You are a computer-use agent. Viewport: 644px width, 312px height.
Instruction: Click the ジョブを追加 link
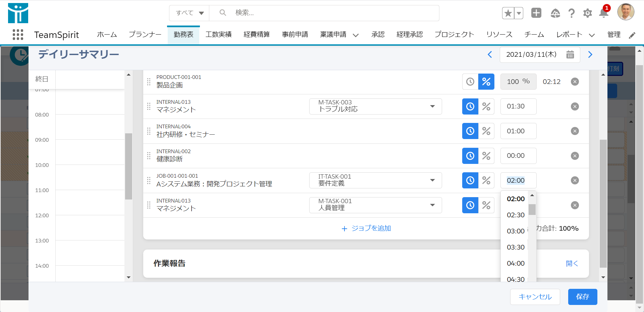tap(366, 228)
